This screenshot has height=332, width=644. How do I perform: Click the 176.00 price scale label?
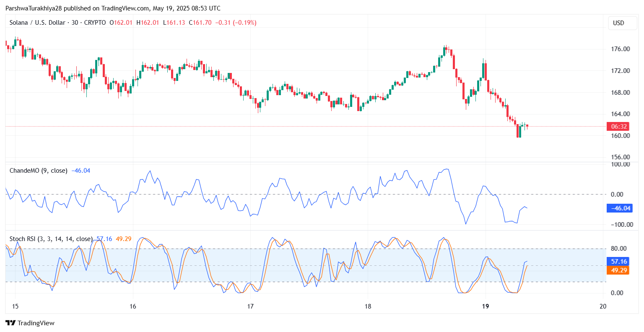(x=620, y=49)
